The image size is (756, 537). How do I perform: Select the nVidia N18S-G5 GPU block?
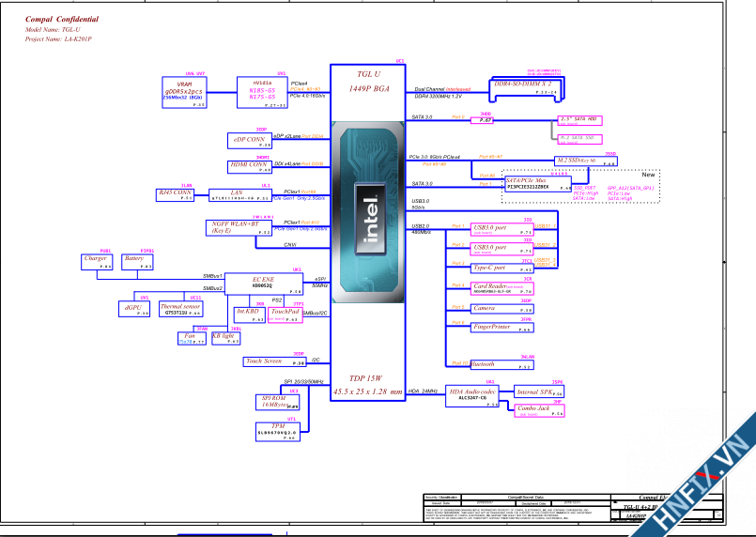coord(263,93)
